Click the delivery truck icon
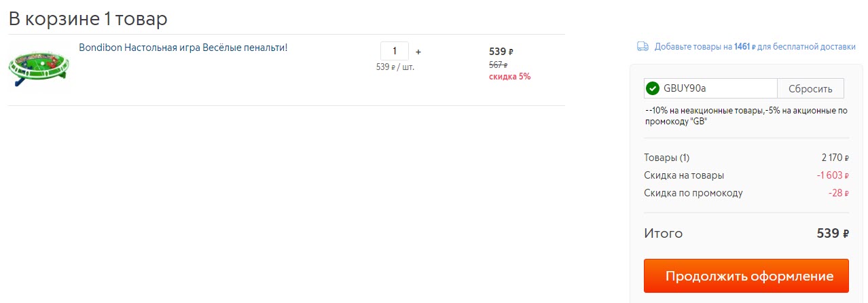868x303 pixels. tap(642, 47)
